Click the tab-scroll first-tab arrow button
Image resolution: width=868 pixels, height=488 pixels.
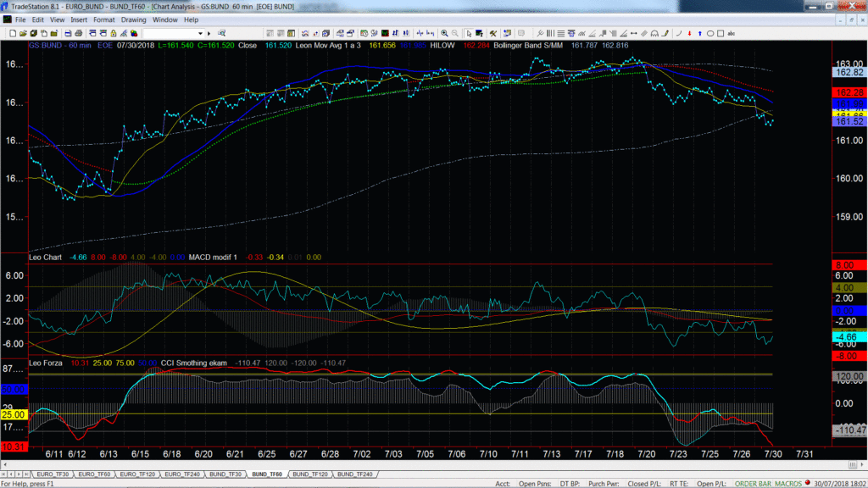(x=4, y=474)
